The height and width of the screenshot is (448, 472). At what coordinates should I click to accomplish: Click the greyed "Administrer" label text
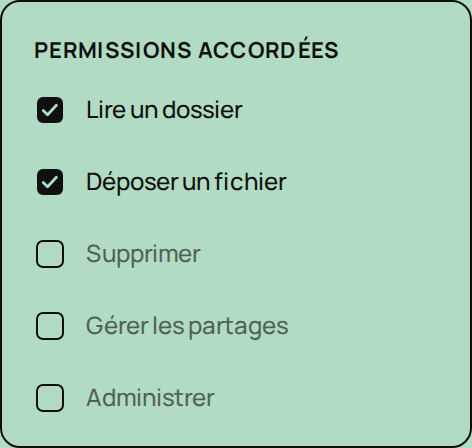point(150,398)
